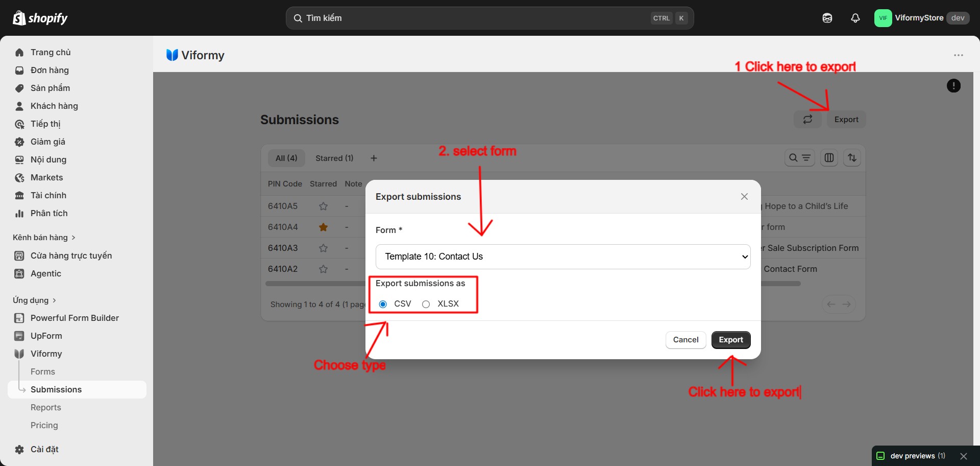Click the three-dot more actions icon
The image size is (980, 466).
pos(959,55)
